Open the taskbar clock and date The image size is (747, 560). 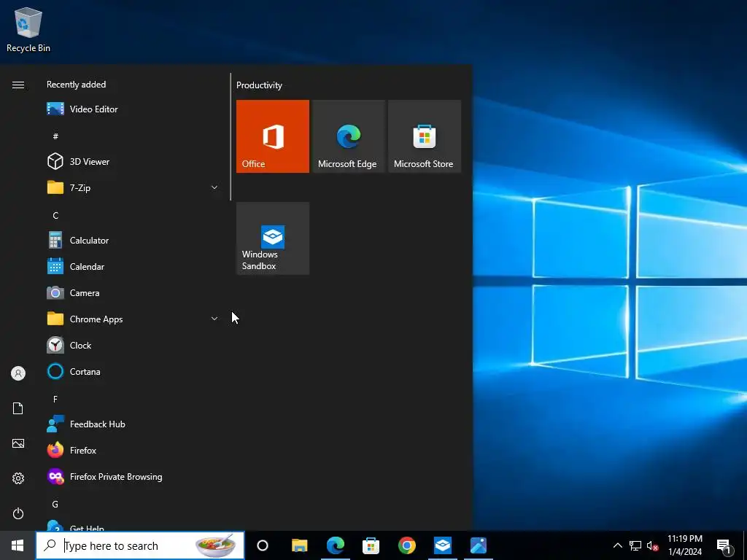coord(684,545)
